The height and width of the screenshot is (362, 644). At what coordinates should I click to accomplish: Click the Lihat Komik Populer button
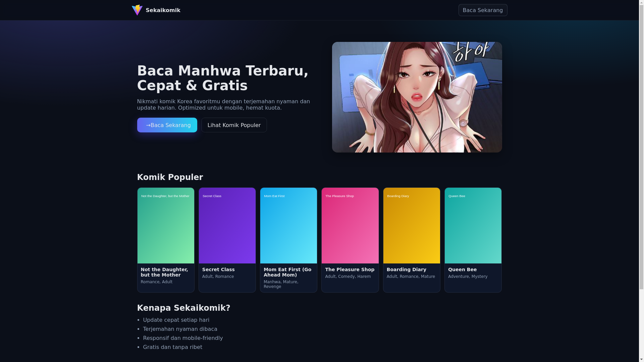234,125
